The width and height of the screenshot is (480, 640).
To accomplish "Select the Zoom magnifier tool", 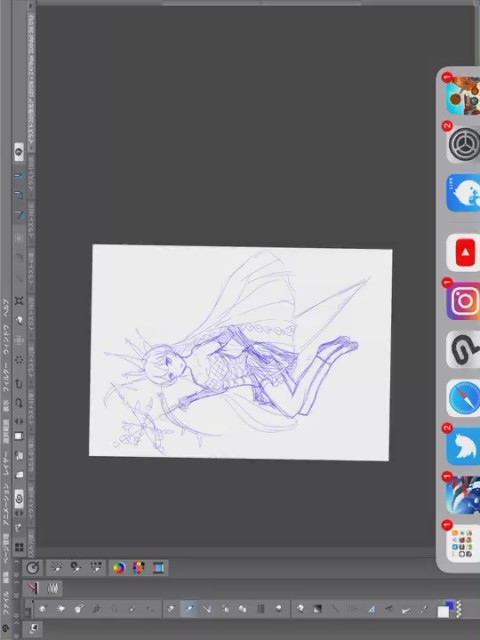I will (42, 609).
